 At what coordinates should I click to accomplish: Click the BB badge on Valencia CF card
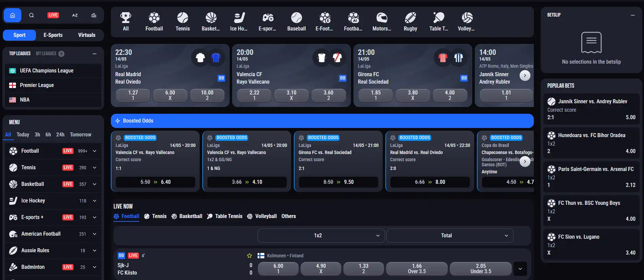pyautogui.click(x=343, y=78)
